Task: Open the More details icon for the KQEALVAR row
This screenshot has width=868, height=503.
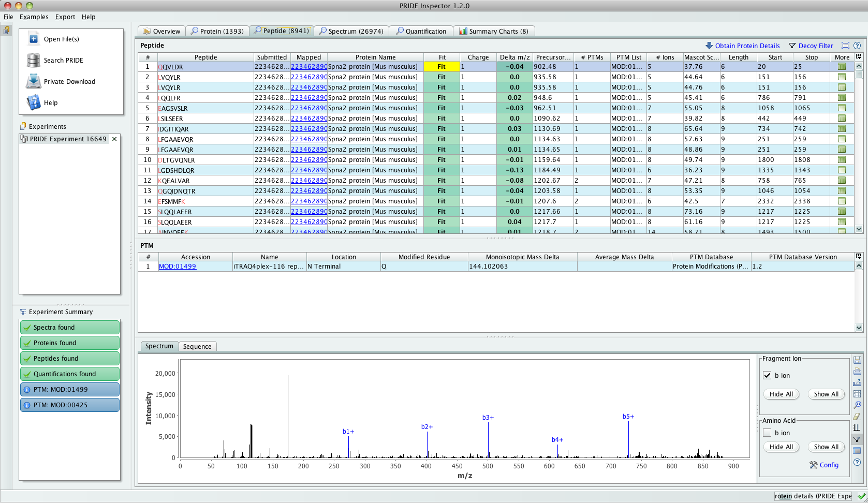Action: [x=842, y=181]
